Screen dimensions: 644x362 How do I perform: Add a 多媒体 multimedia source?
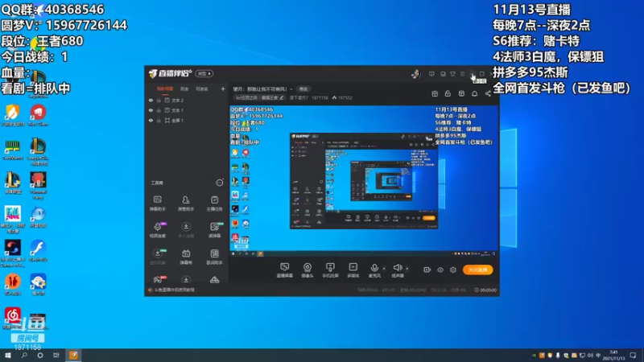coord(353,270)
